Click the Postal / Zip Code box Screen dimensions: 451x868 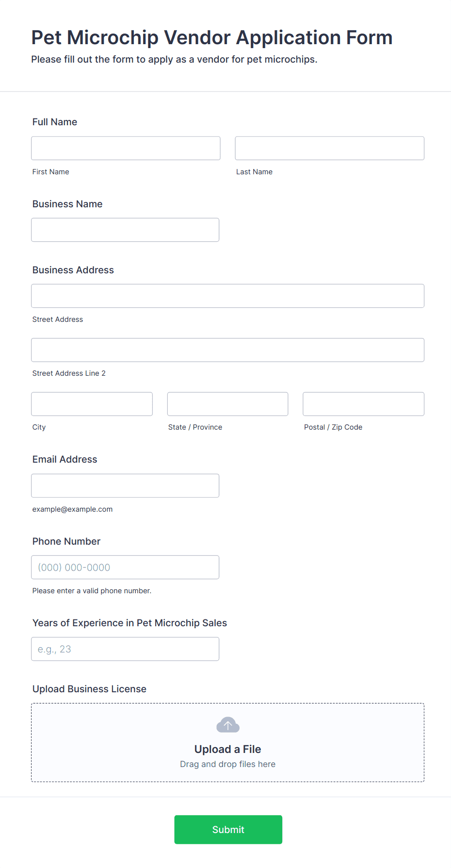coord(363,404)
